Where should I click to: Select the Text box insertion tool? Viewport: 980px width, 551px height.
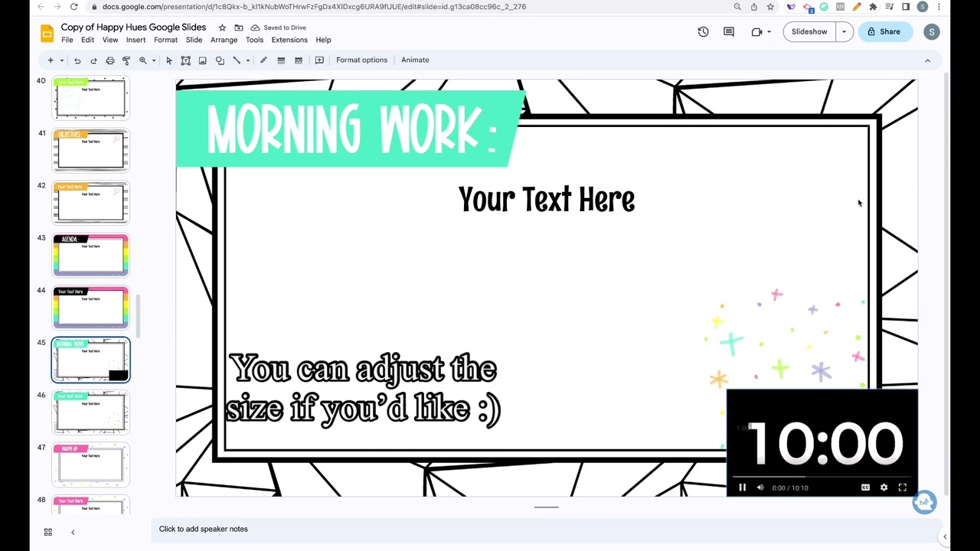pyautogui.click(x=185, y=60)
